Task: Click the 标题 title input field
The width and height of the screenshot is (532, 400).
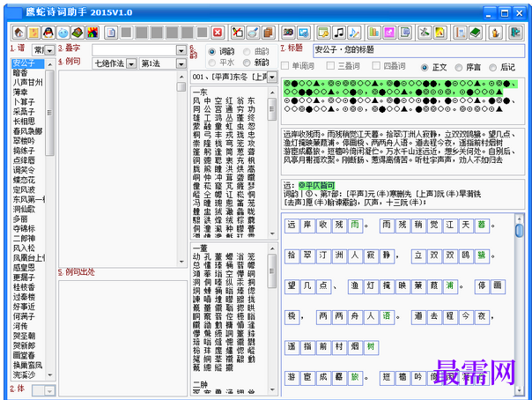Action: tap(418, 50)
